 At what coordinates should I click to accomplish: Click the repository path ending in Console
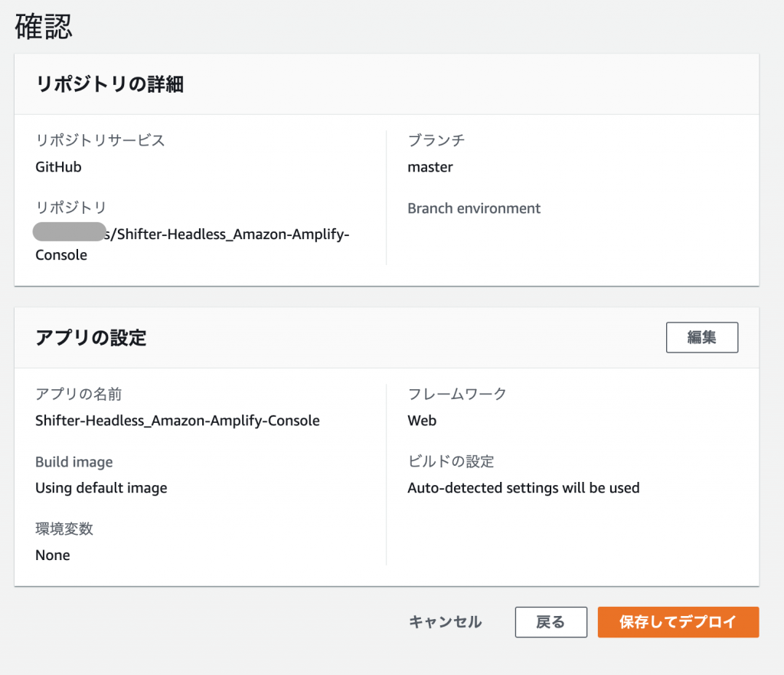(192, 244)
